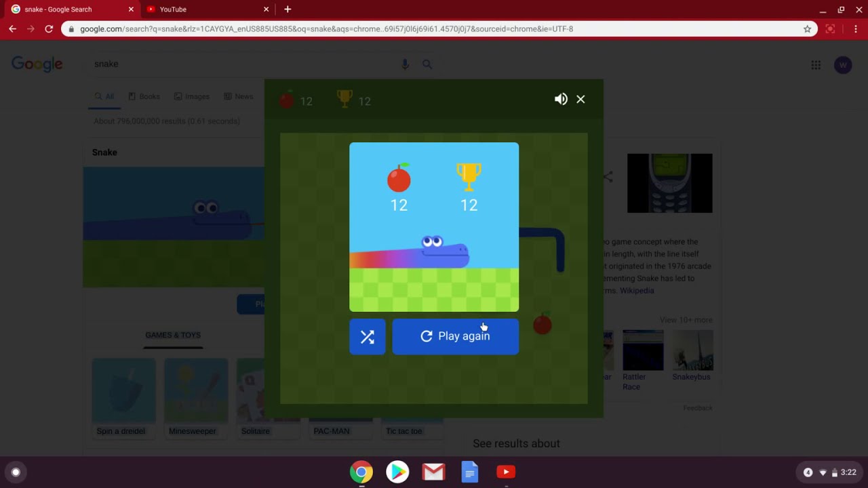The height and width of the screenshot is (488, 868).
Task: Start voice search with microphone icon
Action: (405, 64)
